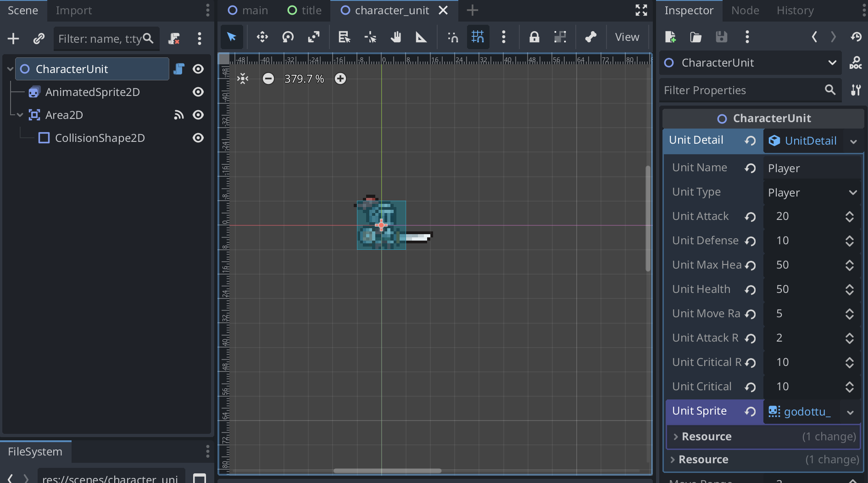Lock the selected node
Screen dimensions: 868x483
[534, 37]
